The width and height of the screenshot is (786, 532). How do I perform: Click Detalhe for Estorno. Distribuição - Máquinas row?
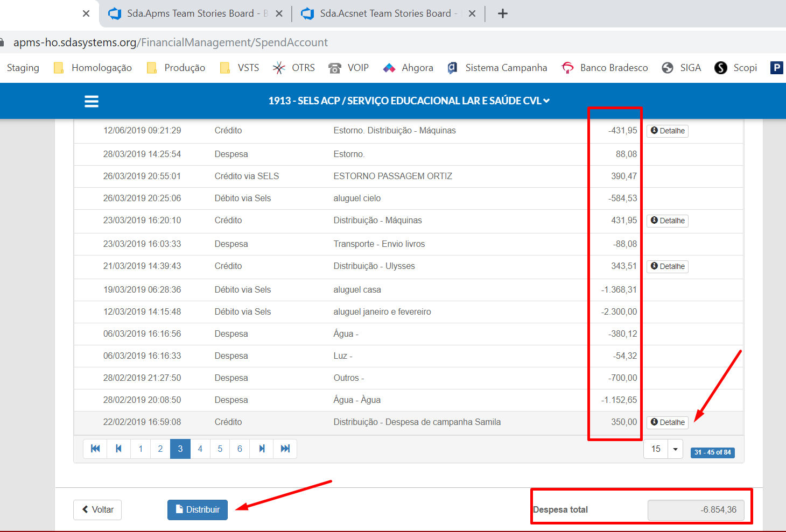668,131
